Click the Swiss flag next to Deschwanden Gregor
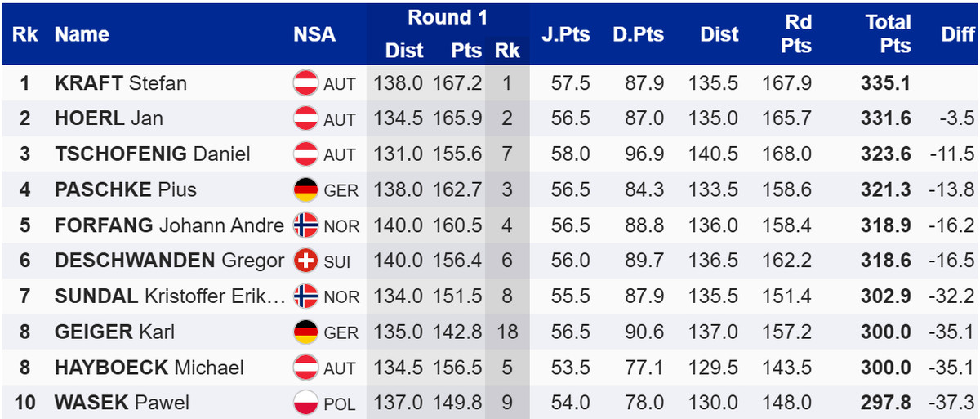Screen dimensions: 980x419 click(x=305, y=261)
